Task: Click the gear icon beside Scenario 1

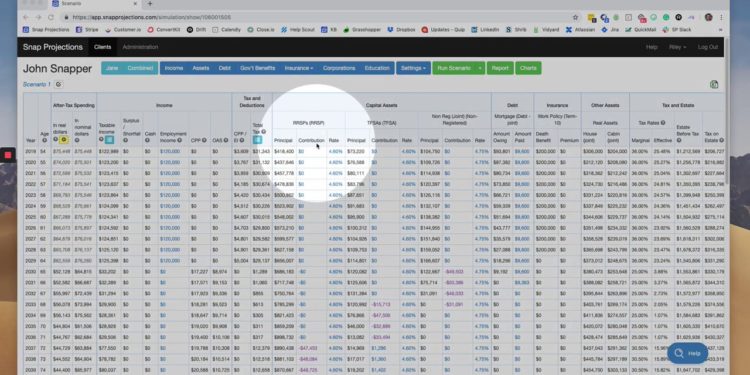Action: point(58,84)
